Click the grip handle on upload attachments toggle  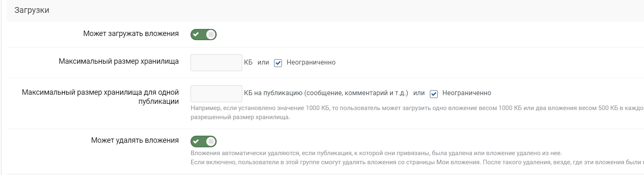(x=211, y=34)
